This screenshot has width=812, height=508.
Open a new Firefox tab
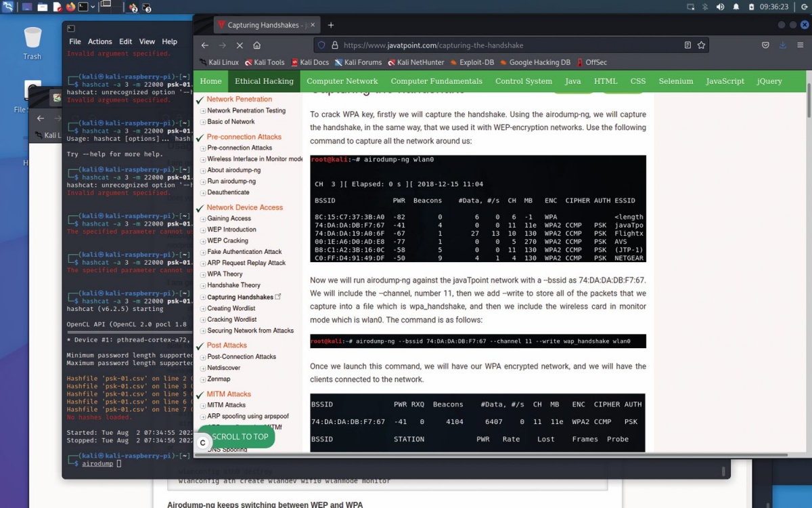coord(331,25)
